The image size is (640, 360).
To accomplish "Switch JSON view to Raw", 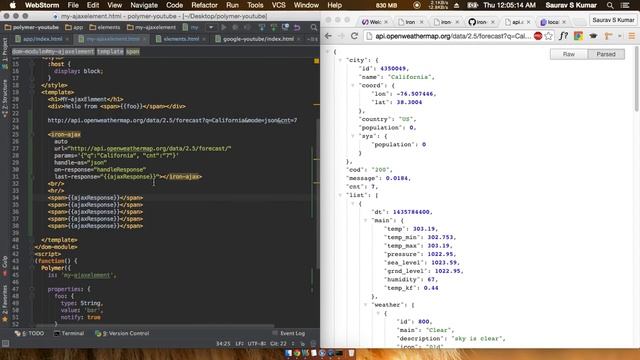I will (569, 54).
